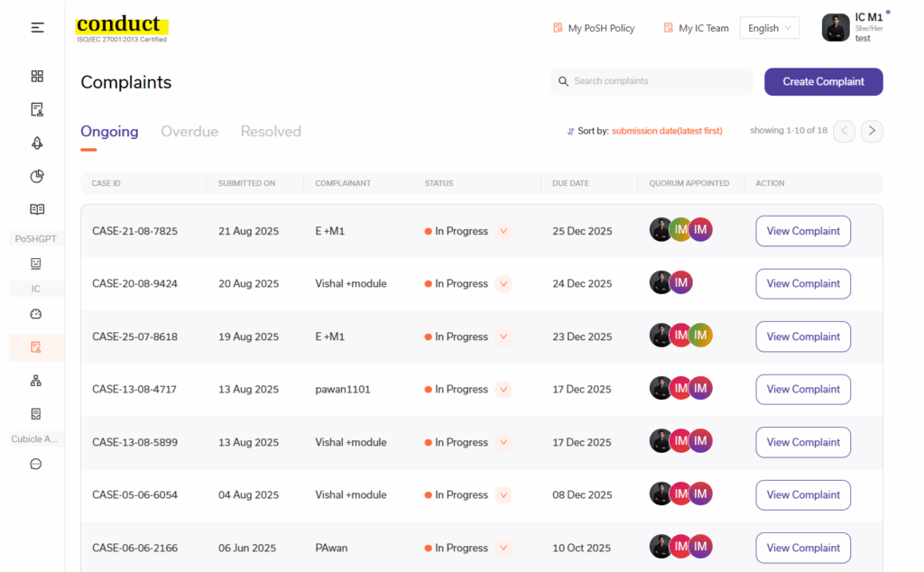The width and height of the screenshot is (924, 572).
Task: Open the open-book sidebar icon
Action: [x=37, y=209]
